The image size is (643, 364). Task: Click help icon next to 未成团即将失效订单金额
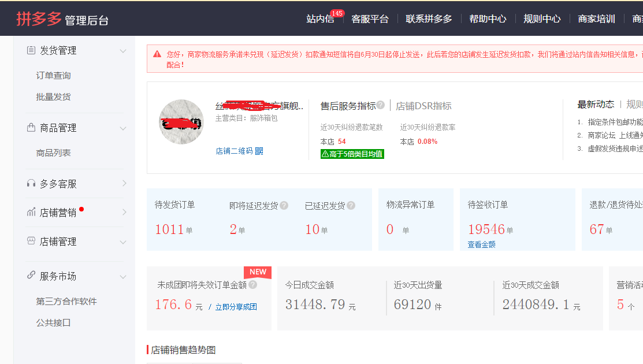point(252,284)
